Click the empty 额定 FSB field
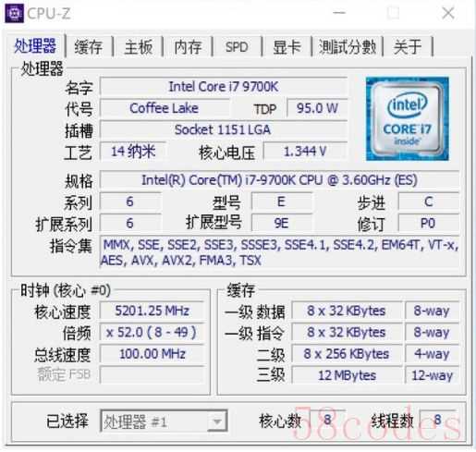Viewport: 476px width, 452px height. [x=152, y=375]
